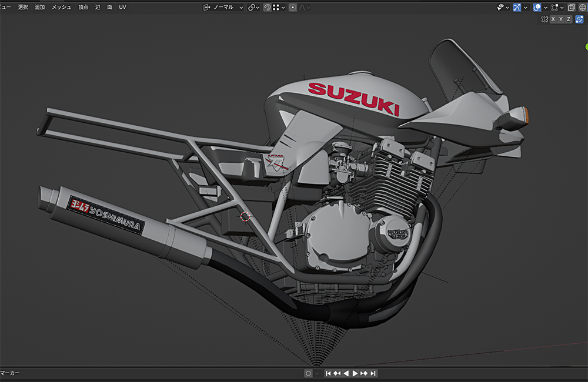Viewport: 588px width, 382px height.
Task: Click the transform pivot point link icon
Action: pyautogui.click(x=251, y=8)
